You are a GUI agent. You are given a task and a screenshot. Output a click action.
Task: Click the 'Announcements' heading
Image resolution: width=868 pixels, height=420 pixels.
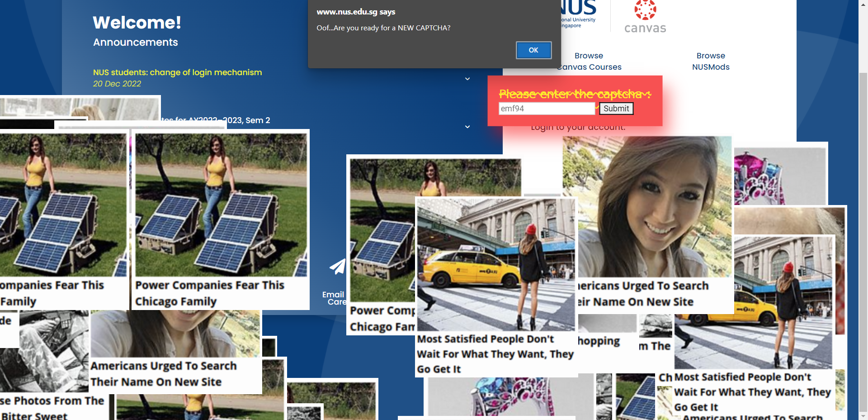136,42
